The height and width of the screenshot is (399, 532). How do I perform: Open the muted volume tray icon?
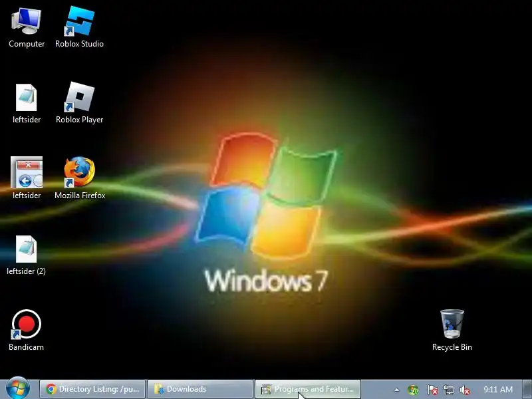point(464,390)
